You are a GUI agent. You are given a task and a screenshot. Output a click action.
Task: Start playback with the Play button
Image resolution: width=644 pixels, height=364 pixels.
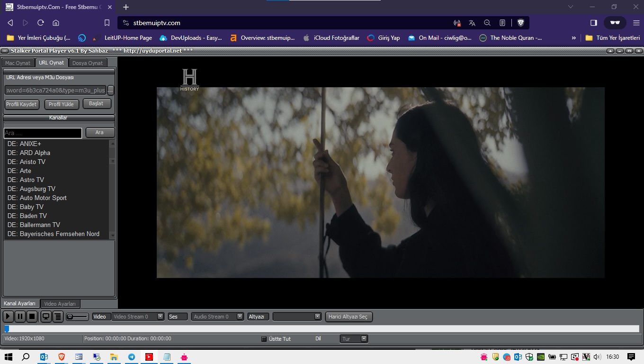point(8,316)
